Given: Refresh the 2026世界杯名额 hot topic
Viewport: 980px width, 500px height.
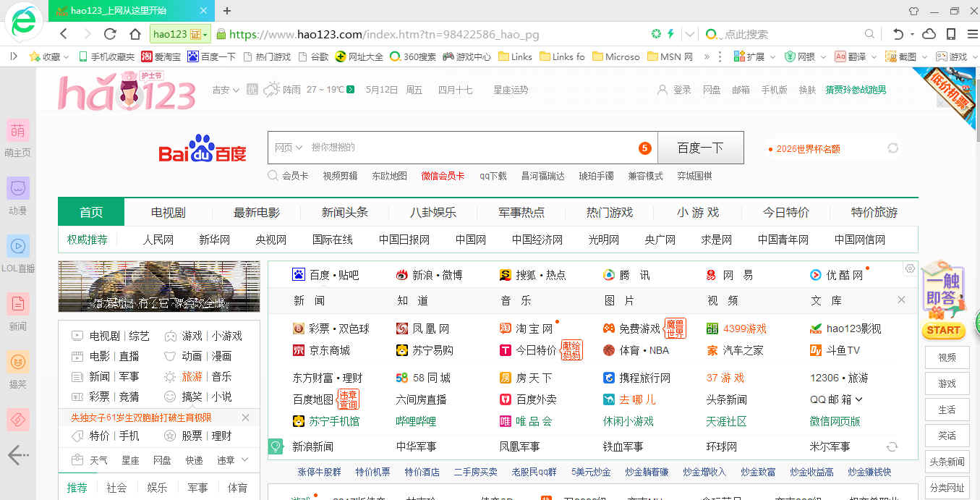Looking at the screenshot, I should click(x=893, y=148).
